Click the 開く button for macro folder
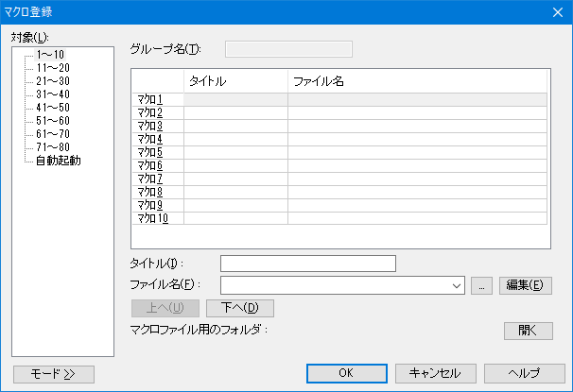 528,330
